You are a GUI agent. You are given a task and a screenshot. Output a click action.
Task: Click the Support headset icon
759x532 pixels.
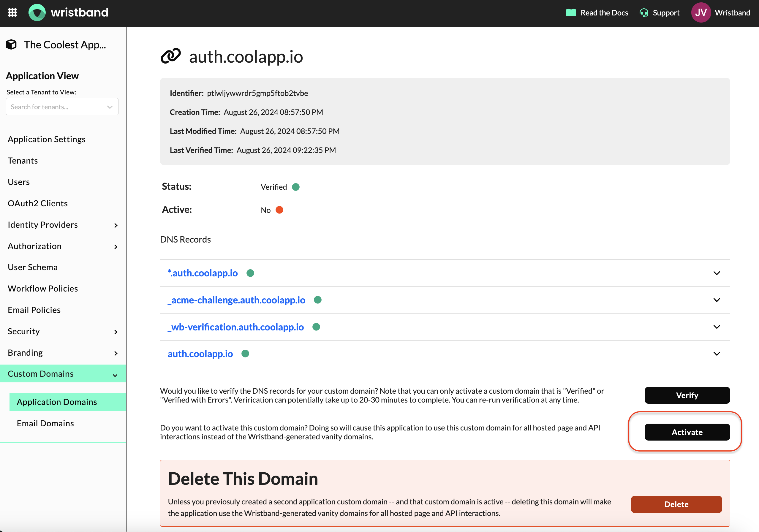coord(643,13)
